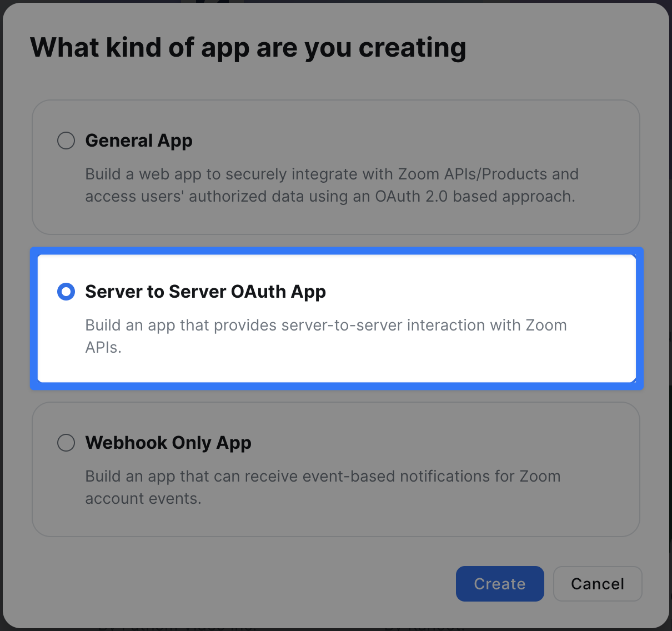Select the Webhook Only App radio button
This screenshot has width=672, height=631.
pos(66,443)
